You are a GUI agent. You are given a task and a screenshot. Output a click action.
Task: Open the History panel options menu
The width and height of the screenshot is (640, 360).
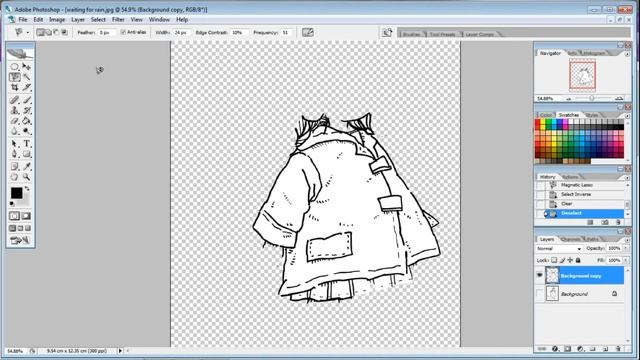tap(627, 177)
